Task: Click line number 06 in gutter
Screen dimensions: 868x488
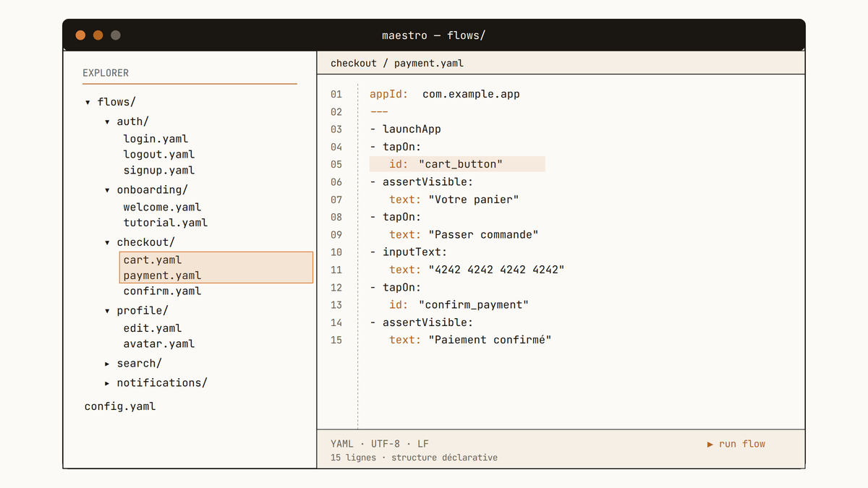Action: pos(336,182)
